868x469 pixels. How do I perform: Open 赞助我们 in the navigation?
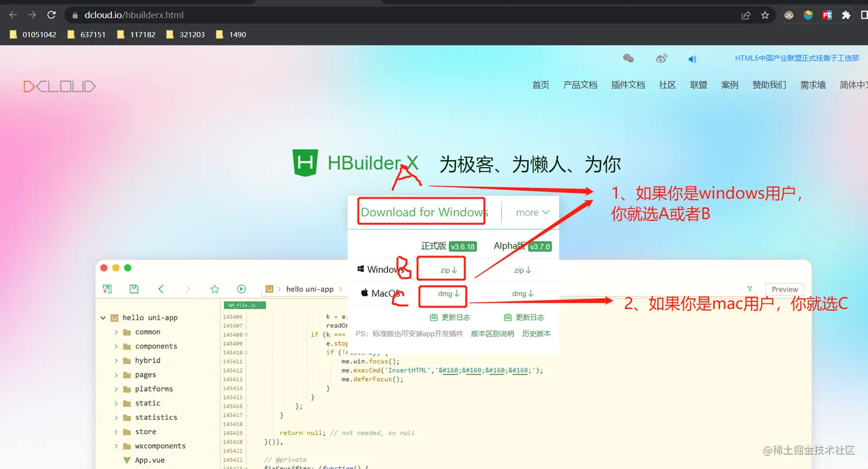pos(769,85)
